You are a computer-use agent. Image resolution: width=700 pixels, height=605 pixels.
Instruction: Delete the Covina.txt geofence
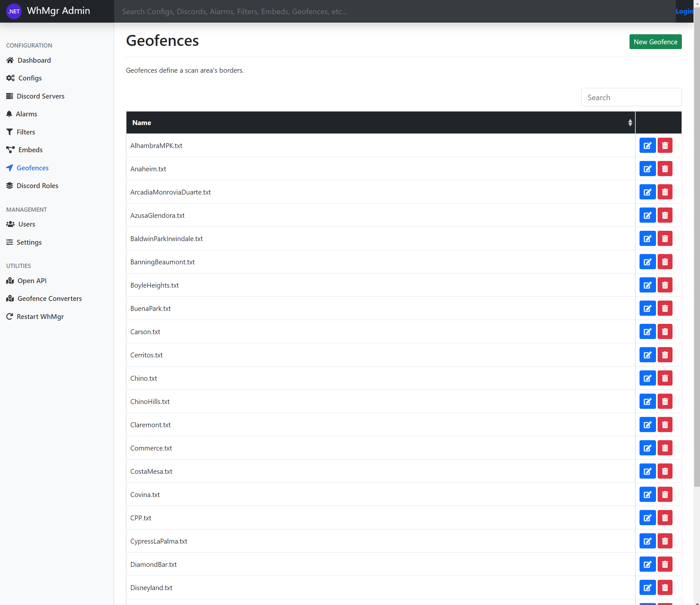665,494
